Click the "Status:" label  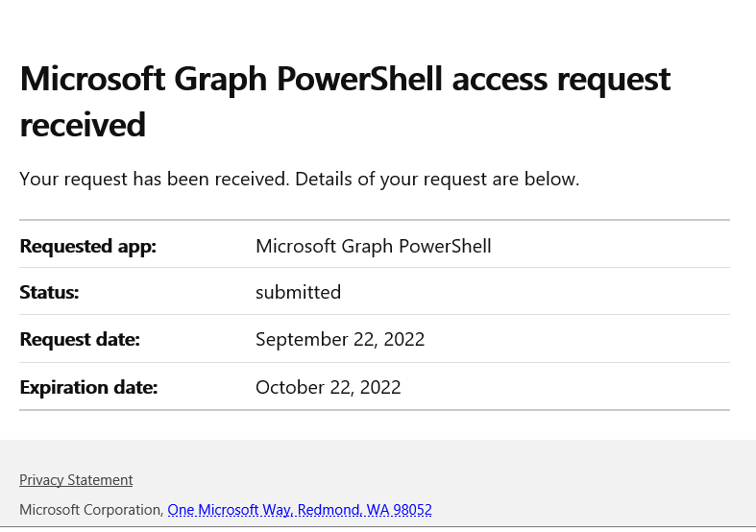[49, 293]
